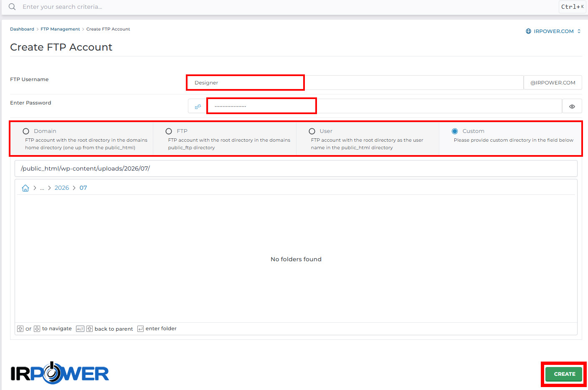Click the search magnifier icon

[12, 7]
